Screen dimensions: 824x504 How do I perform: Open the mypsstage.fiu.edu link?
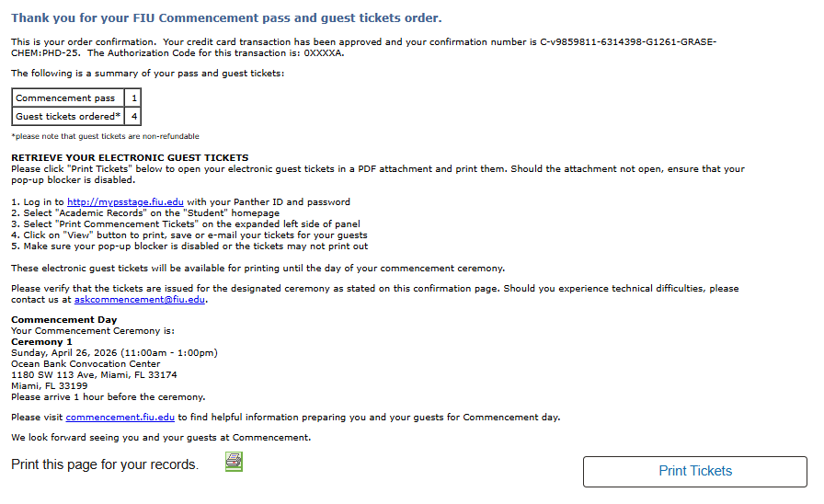(x=125, y=202)
